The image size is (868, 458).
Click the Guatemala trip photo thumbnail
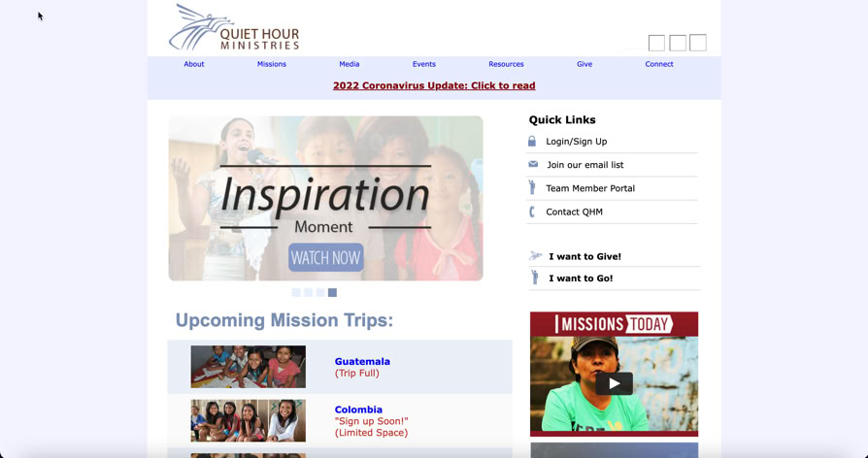248,367
